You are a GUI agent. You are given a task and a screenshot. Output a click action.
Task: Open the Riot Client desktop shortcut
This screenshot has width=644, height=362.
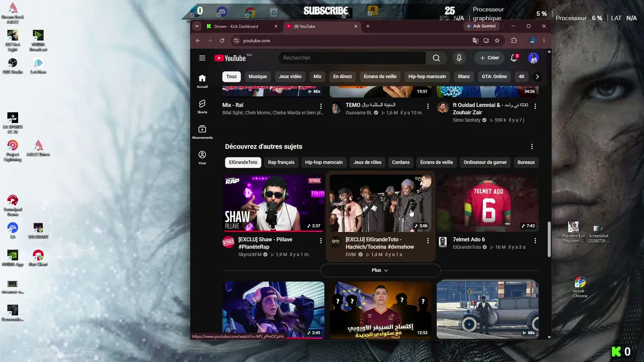[38, 258]
